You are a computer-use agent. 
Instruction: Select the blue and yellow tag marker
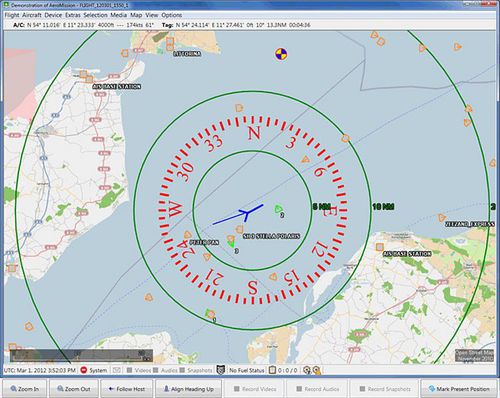pos(281,54)
